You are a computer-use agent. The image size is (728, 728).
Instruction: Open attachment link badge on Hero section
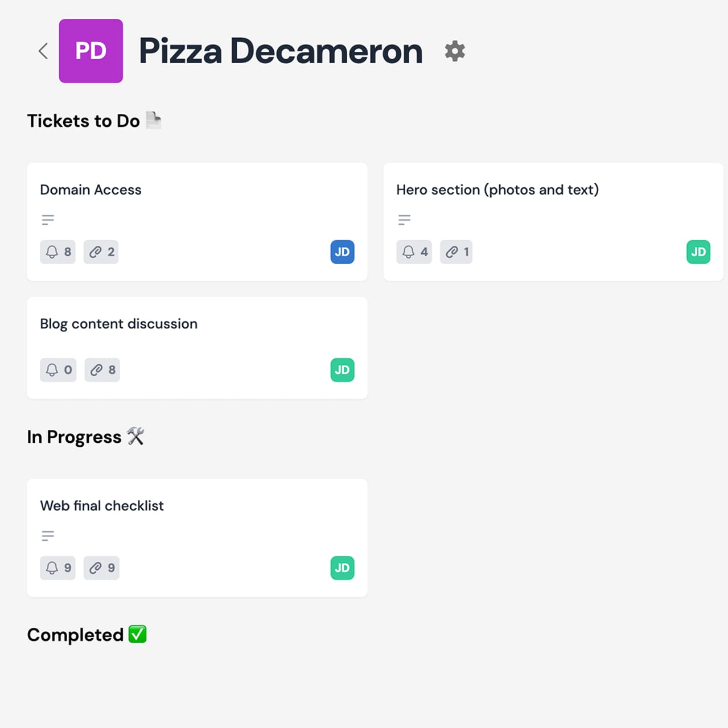pos(456,252)
